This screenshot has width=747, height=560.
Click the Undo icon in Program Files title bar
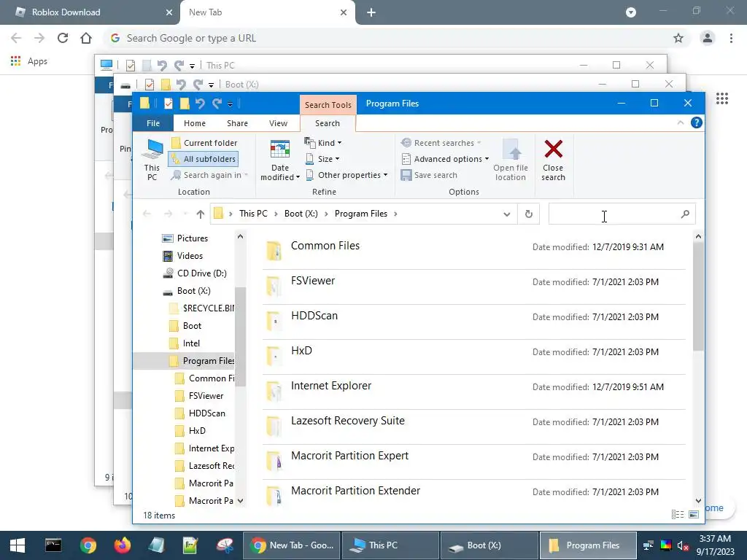click(200, 104)
